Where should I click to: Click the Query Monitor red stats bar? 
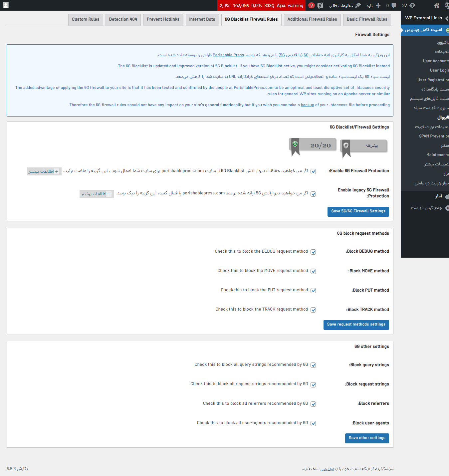coord(262,5)
